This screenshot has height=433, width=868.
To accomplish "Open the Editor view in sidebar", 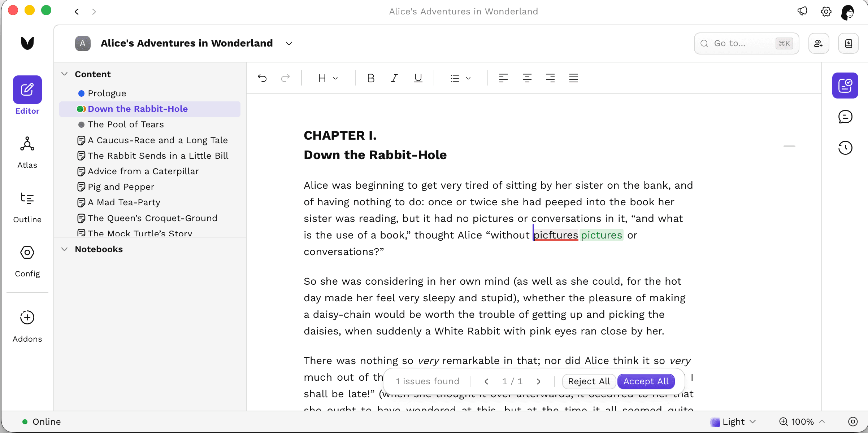I will (27, 95).
